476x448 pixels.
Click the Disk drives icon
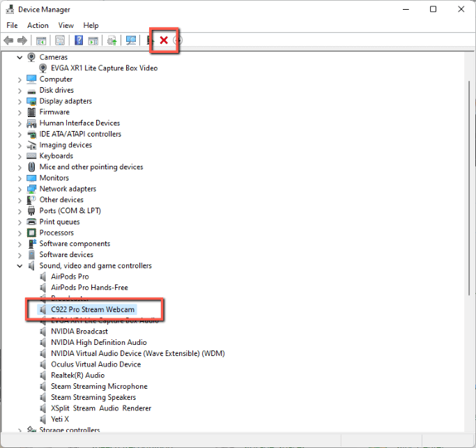click(31, 91)
